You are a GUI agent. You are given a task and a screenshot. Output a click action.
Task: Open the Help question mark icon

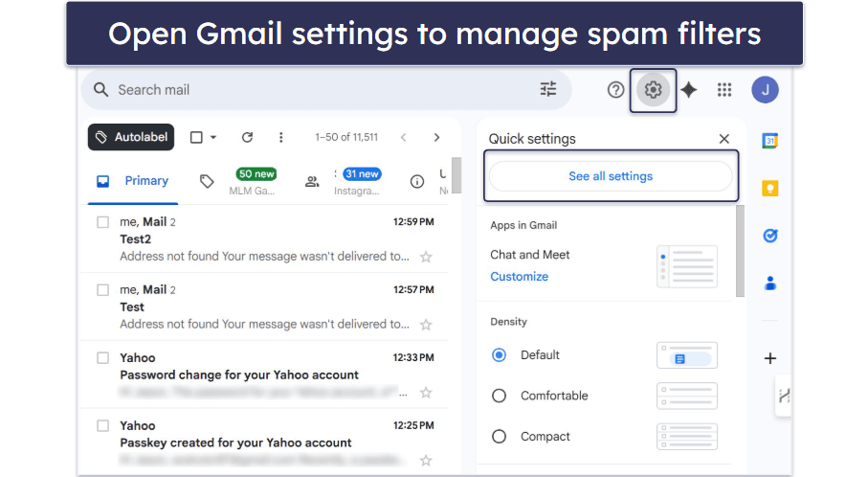(615, 90)
